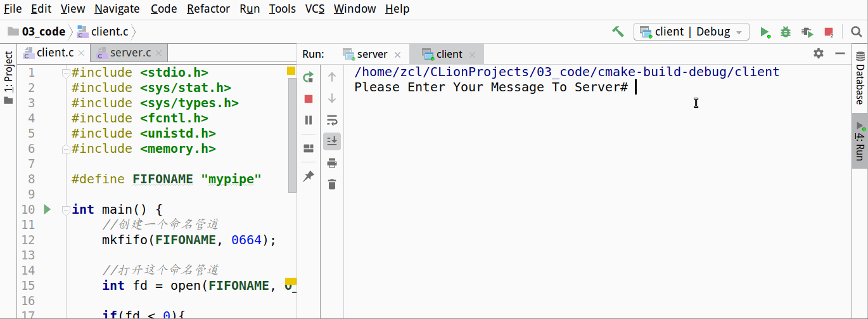Screen dimensions: 868x319
Task: Switch to the server.c editor tab
Action: (x=129, y=53)
